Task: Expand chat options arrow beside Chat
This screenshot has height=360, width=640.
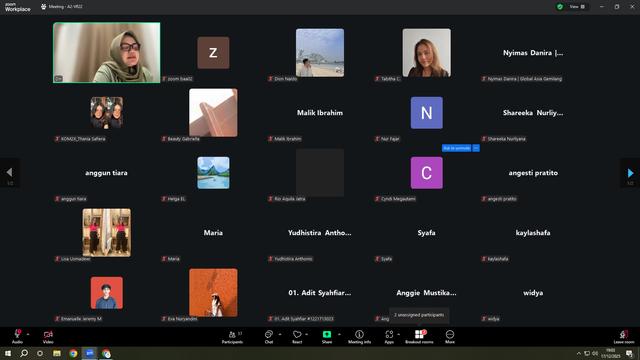Action: [x=280, y=334]
